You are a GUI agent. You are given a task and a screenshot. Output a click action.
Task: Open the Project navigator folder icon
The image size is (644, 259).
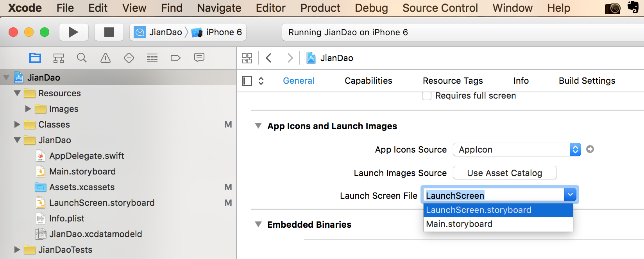coord(35,58)
